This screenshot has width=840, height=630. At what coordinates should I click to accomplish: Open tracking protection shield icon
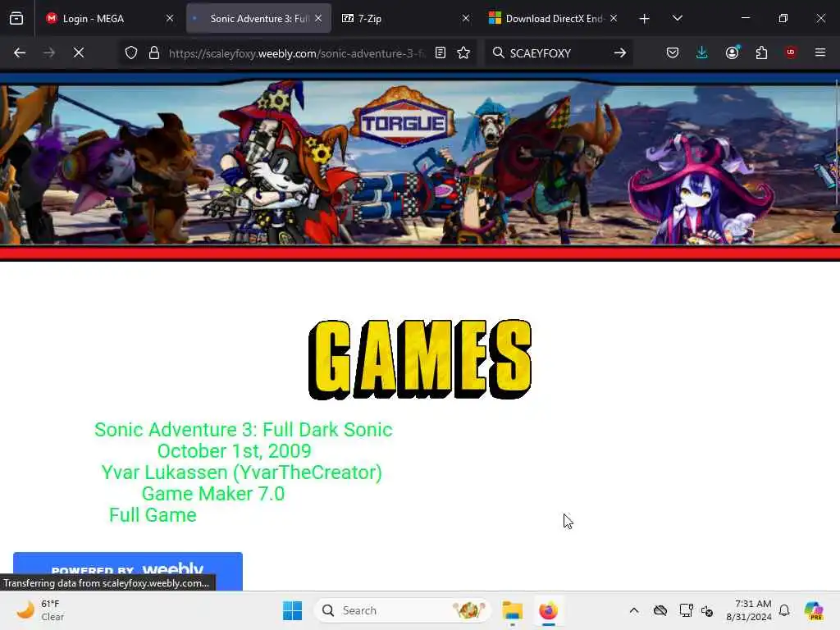[x=131, y=52]
